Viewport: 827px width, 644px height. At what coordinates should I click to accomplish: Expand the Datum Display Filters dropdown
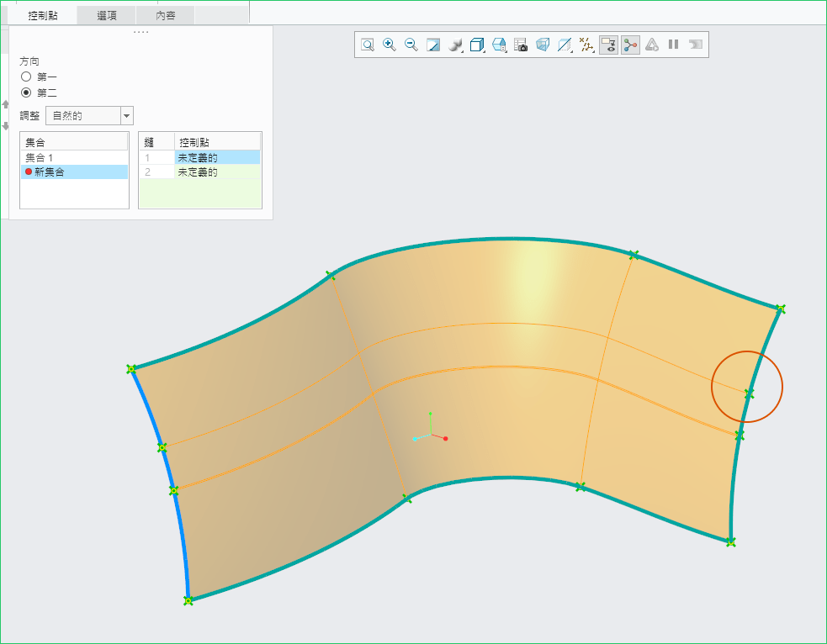point(587,45)
